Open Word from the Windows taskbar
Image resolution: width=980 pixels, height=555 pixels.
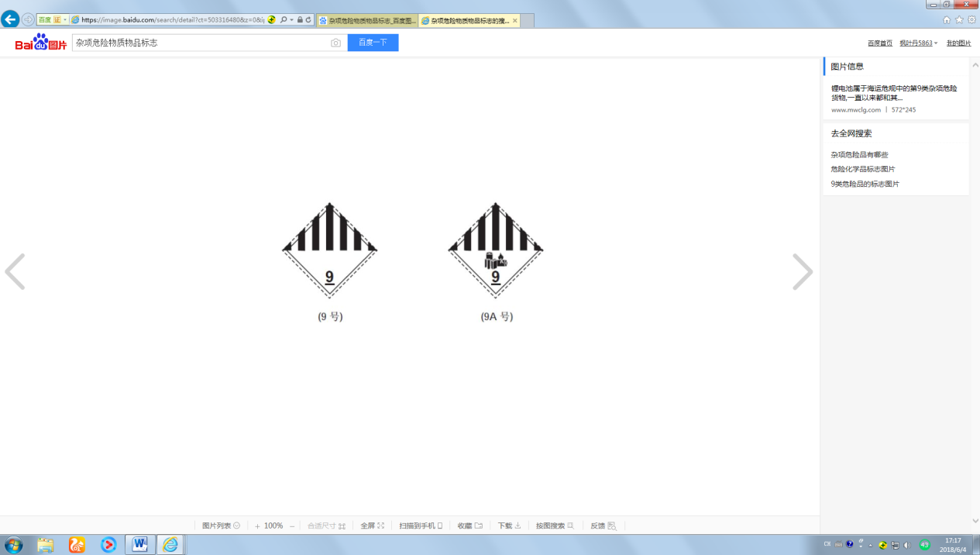tap(140, 544)
